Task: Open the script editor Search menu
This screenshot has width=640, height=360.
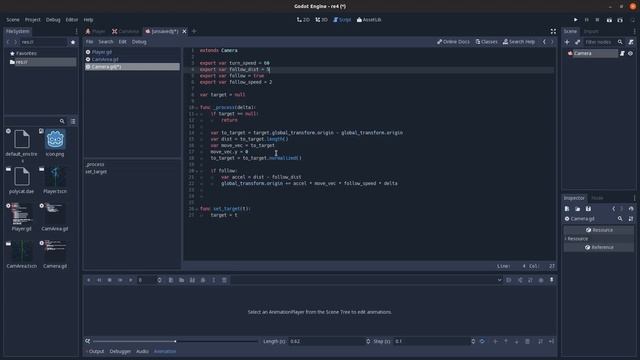Action: 106,42
